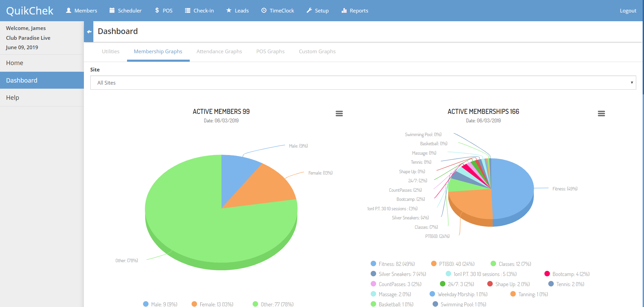Switch to the Attendance Graphs tab
This screenshot has height=307, width=644.
219,52
